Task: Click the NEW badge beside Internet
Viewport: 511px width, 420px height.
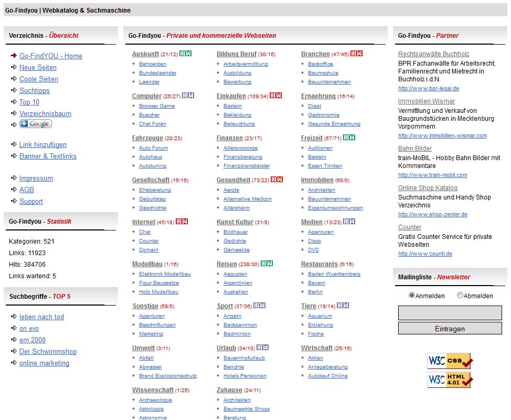Action: (x=182, y=222)
